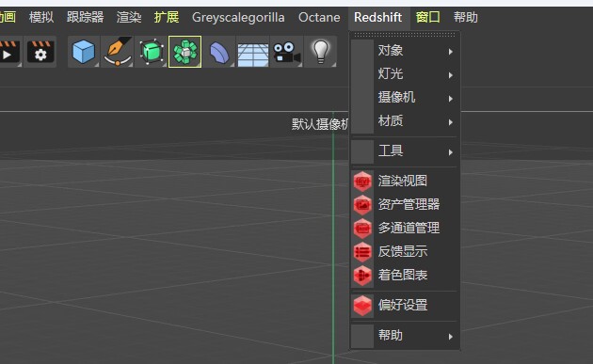Click the Light bulb object icon
Screen dimensions: 593x364
pyautogui.click(x=320, y=52)
